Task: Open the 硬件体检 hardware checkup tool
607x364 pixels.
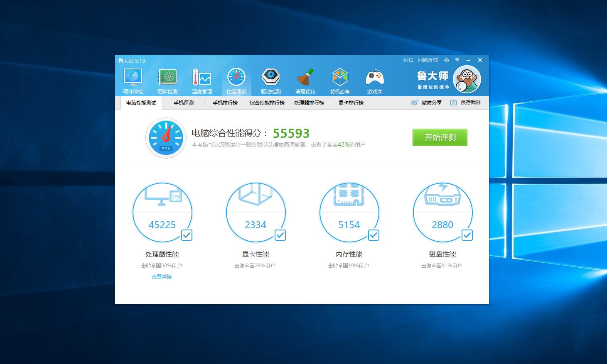Action: point(132,79)
